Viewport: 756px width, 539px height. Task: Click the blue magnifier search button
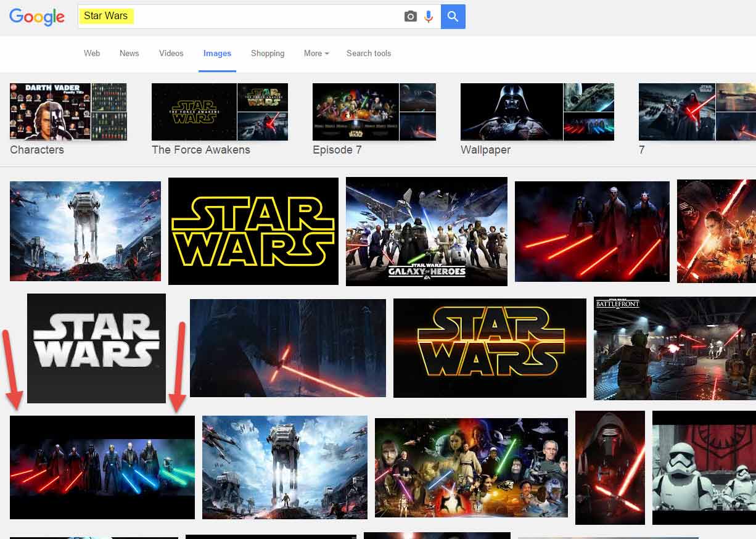pyautogui.click(x=453, y=17)
